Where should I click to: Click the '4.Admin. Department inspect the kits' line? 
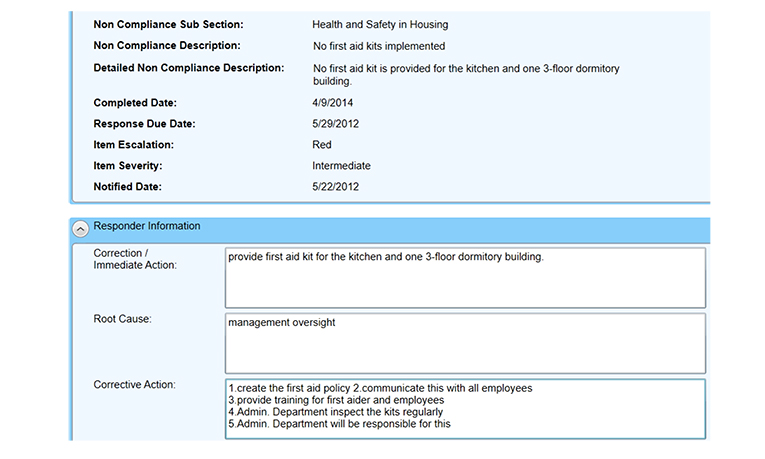point(335,412)
